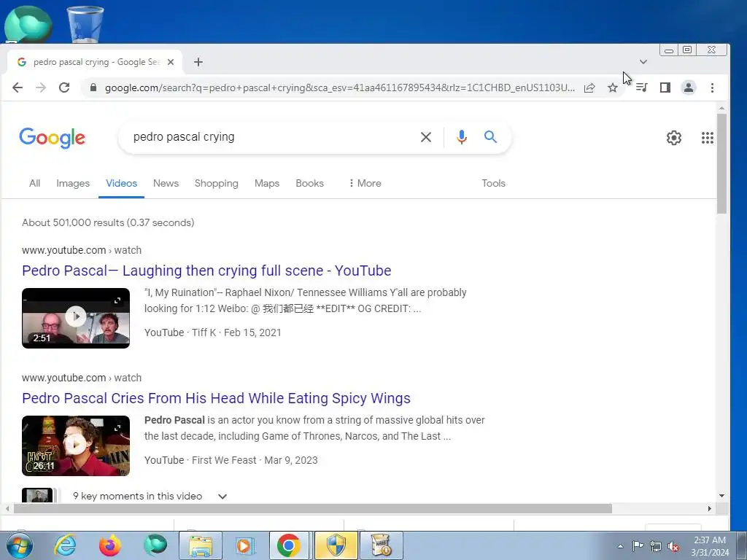Share this page from address bar
This screenshot has width=747, height=560.
[x=589, y=87]
